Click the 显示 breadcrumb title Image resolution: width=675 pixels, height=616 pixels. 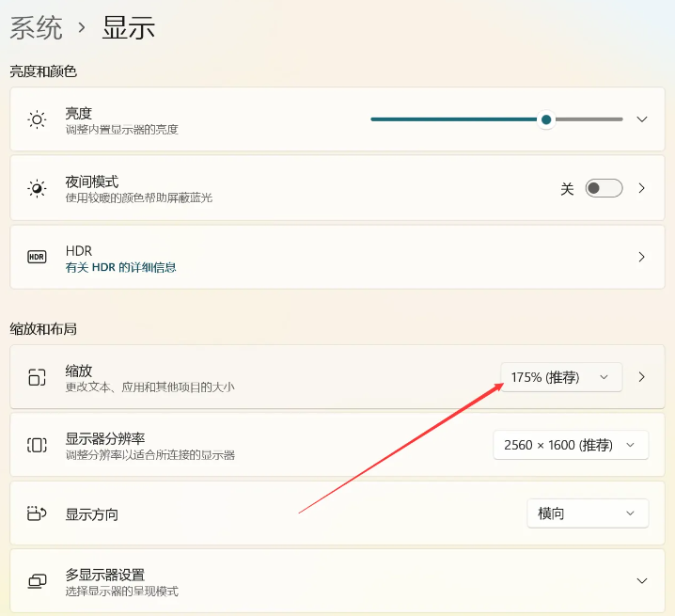point(129,27)
